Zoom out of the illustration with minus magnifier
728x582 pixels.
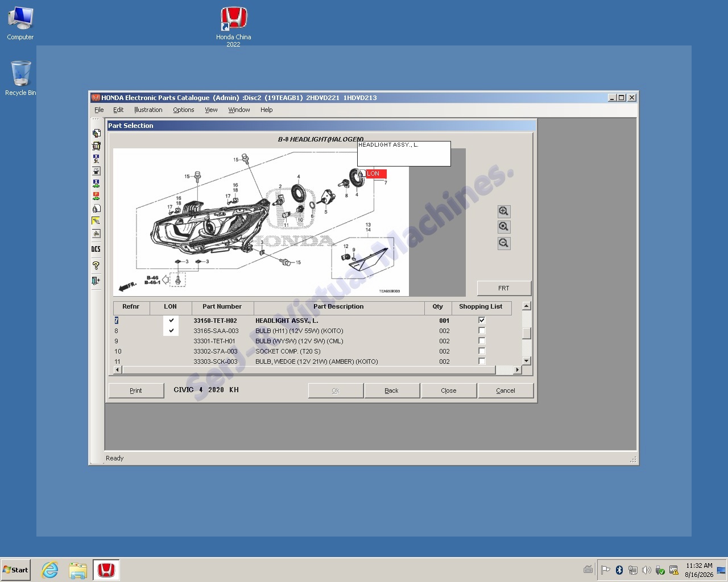[x=504, y=243]
